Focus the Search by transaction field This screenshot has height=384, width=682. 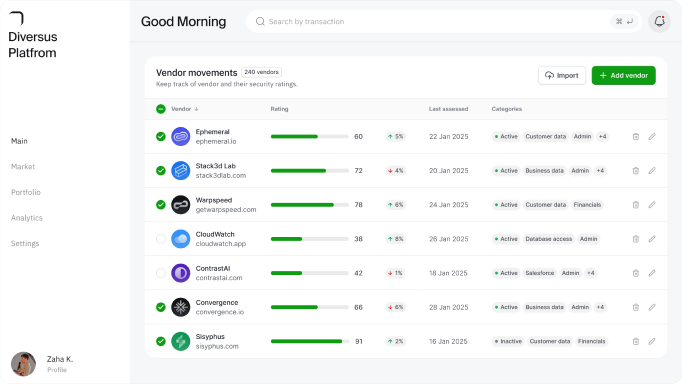coord(444,21)
